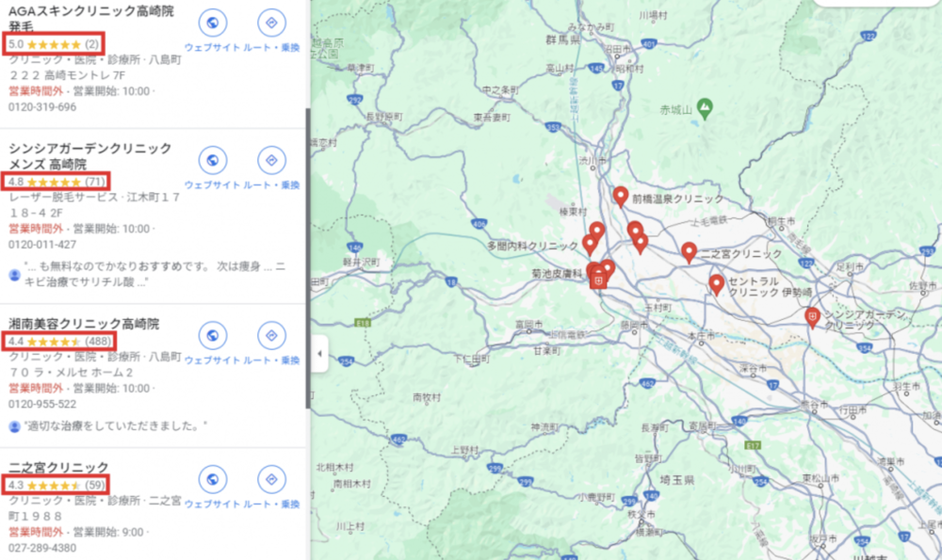The image size is (942, 560).
Task: Open AGAスキンクリニック高崎院 発毛 listing title
Action: [x=91, y=19]
